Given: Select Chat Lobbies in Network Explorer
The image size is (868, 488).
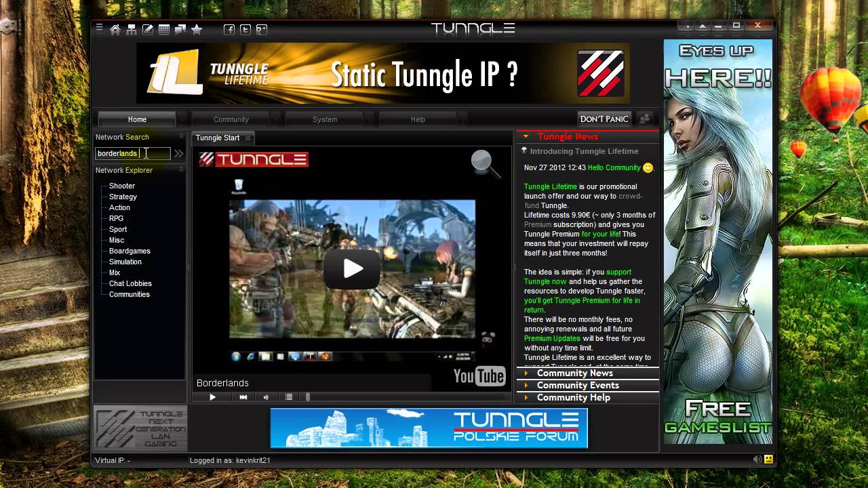Looking at the screenshot, I should click(130, 283).
